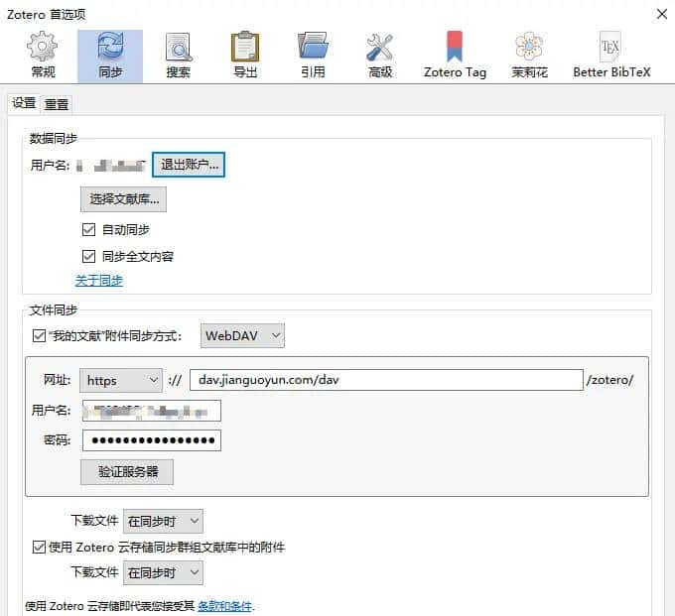Toggle the 自动同步 (auto sync) checkbox
Image resolution: width=675 pixels, height=616 pixels.
(88, 230)
